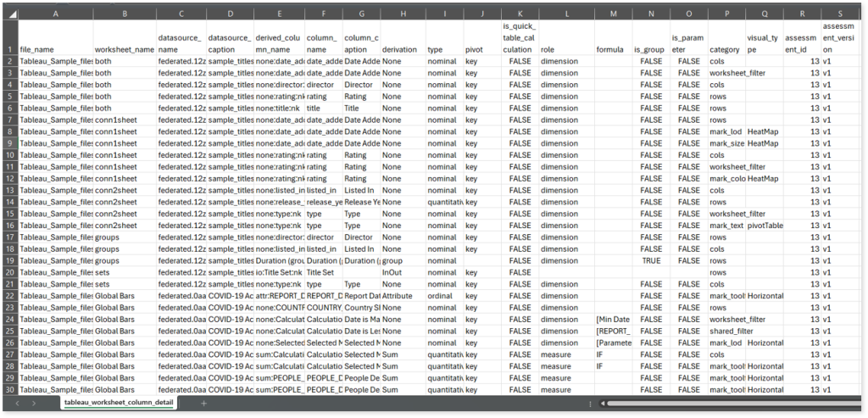Image resolution: width=868 pixels, height=418 pixels.
Task: Select row 30 header
Action: point(11,390)
